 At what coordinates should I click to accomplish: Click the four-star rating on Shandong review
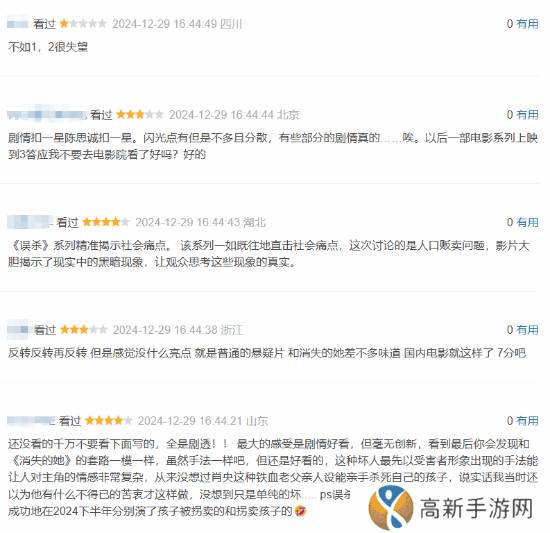[x=108, y=420]
